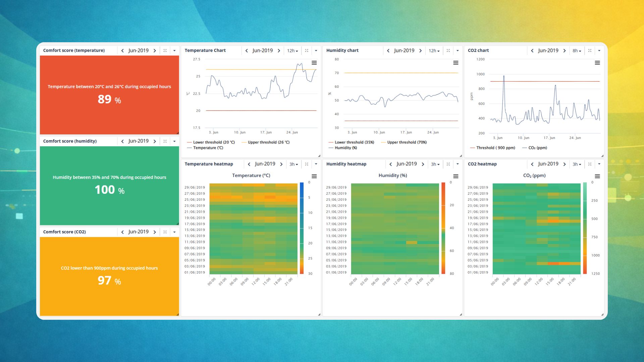The height and width of the screenshot is (362, 644).
Task: Open the 12h interval dropdown in Humidity chart
Action: click(434, 51)
